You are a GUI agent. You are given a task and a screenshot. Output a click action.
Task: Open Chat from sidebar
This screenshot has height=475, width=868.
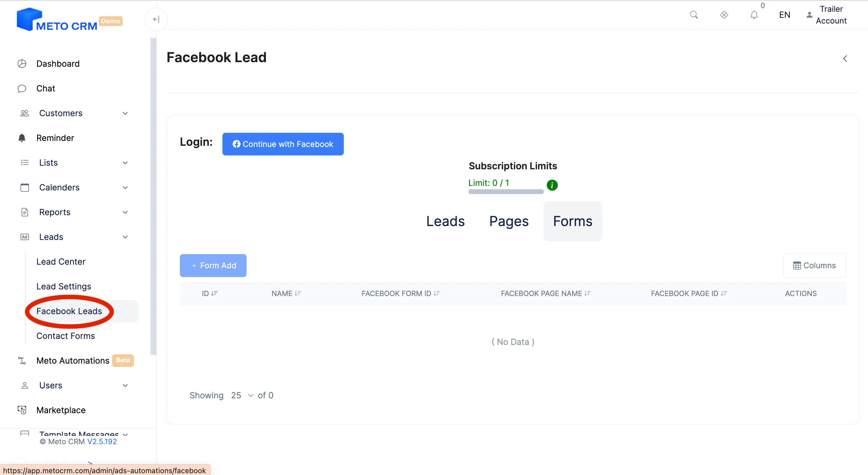click(46, 88)
